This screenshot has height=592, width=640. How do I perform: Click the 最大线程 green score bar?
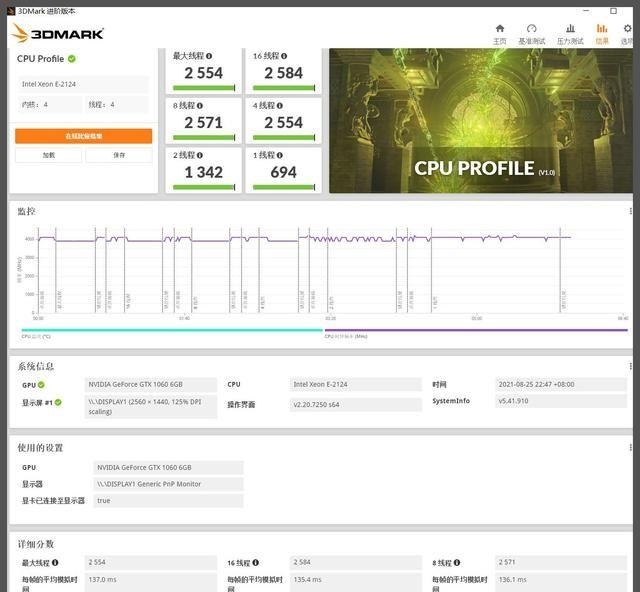click(x=204, y=88)
